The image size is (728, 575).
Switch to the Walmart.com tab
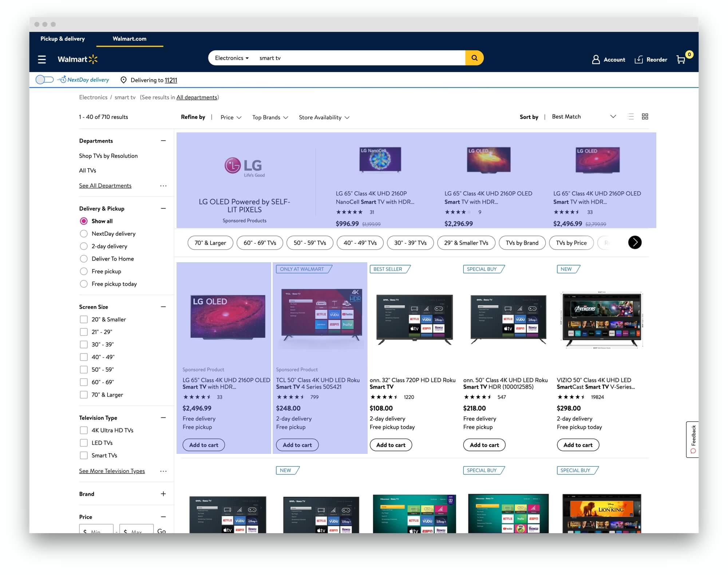click(130, 39)
